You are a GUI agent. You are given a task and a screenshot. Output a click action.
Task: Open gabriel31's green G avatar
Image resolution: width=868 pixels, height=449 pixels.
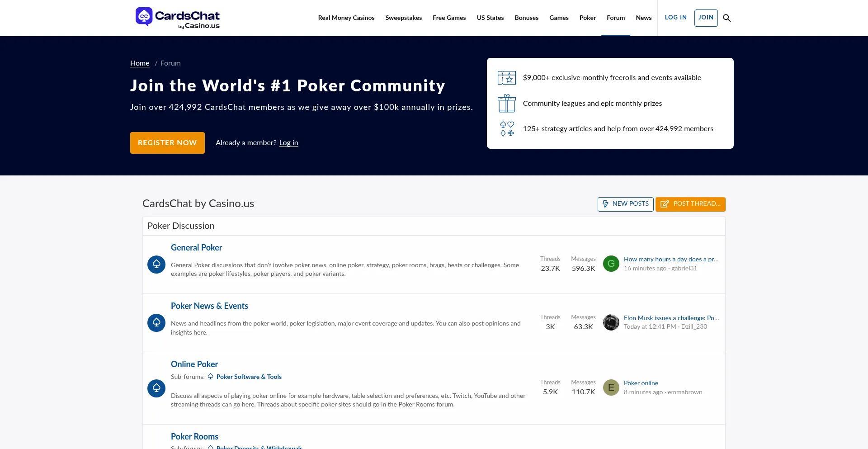(x=611, y=264)
